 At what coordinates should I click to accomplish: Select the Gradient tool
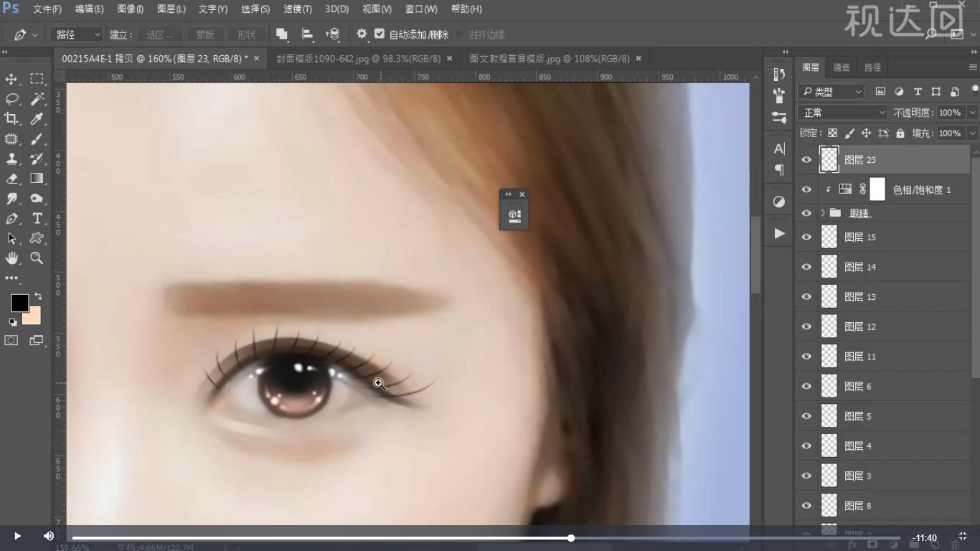click(x=37, y=179)
